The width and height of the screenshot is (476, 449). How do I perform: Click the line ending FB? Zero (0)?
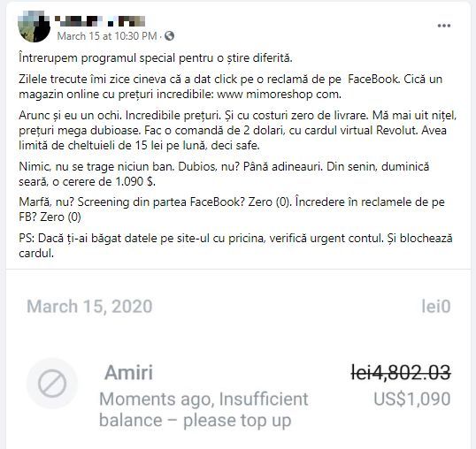50,217
